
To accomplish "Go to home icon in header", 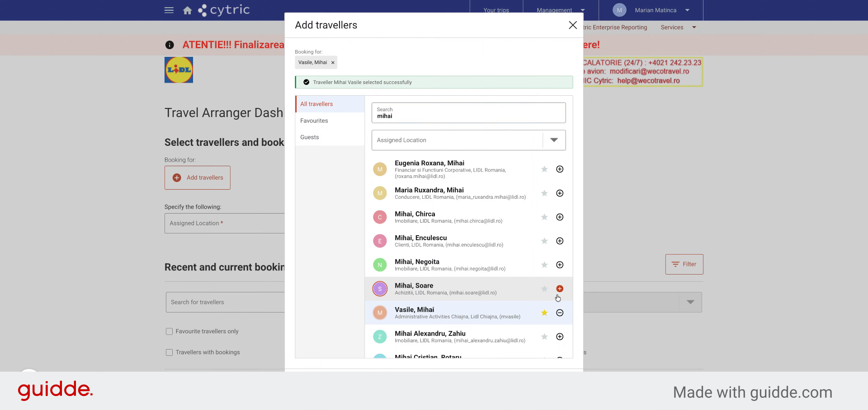I will (x=187, y=10).
